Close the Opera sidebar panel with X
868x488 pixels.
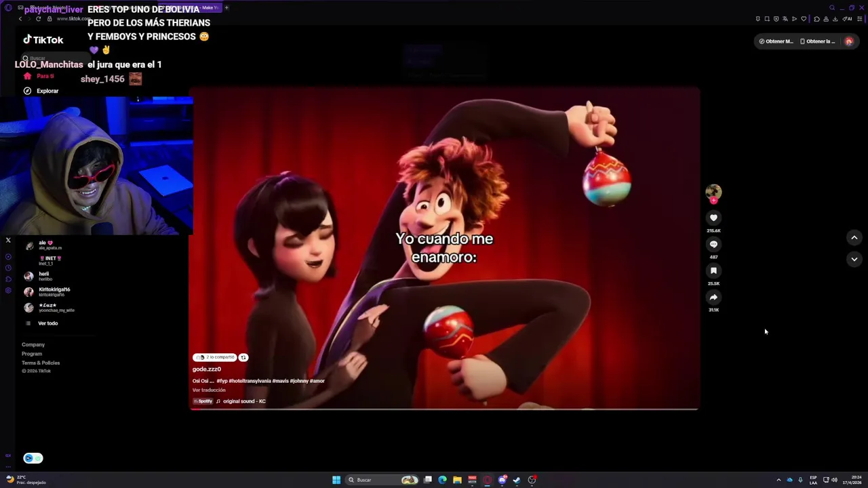[8, 240]
